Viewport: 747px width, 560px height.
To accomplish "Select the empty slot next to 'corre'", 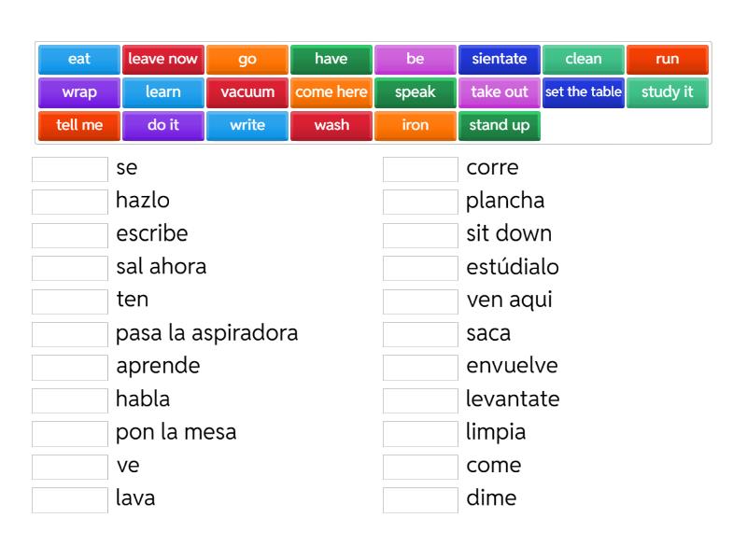I will [420, 169].
